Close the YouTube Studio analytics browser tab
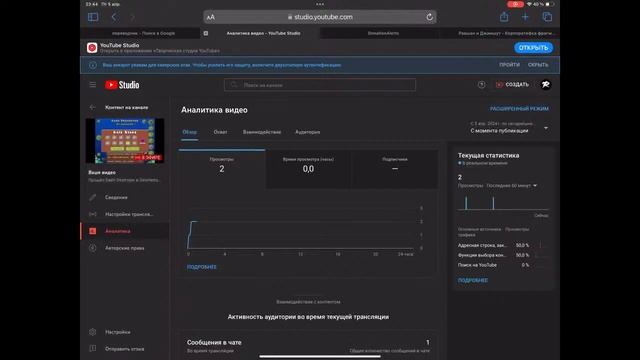This screenshot has height=360, width=640. pos(206,33)
